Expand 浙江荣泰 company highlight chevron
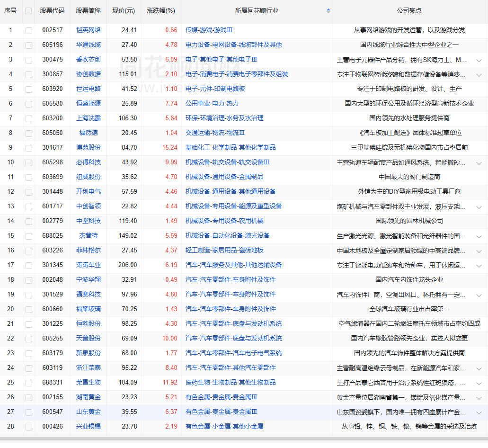Screen dimensions: 488x448 point(479,368)
